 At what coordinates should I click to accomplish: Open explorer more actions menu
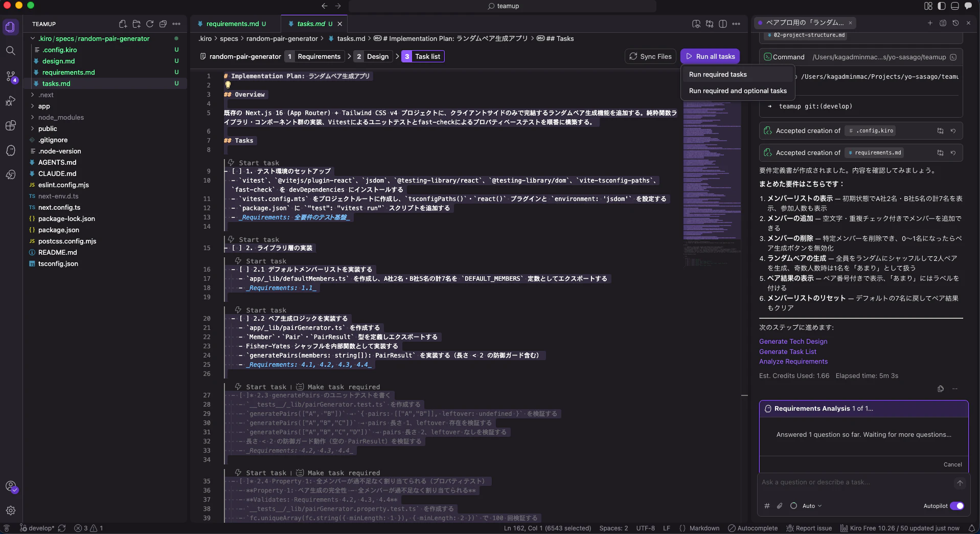tap(176, 24)
